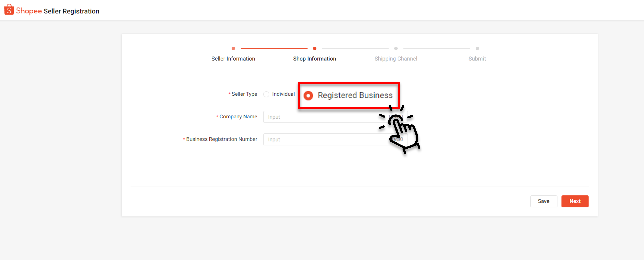Image resolution: width=644 pixels, height=260 pixels.
Task: Switch to the Shipping Channel step
Action: 396,59
